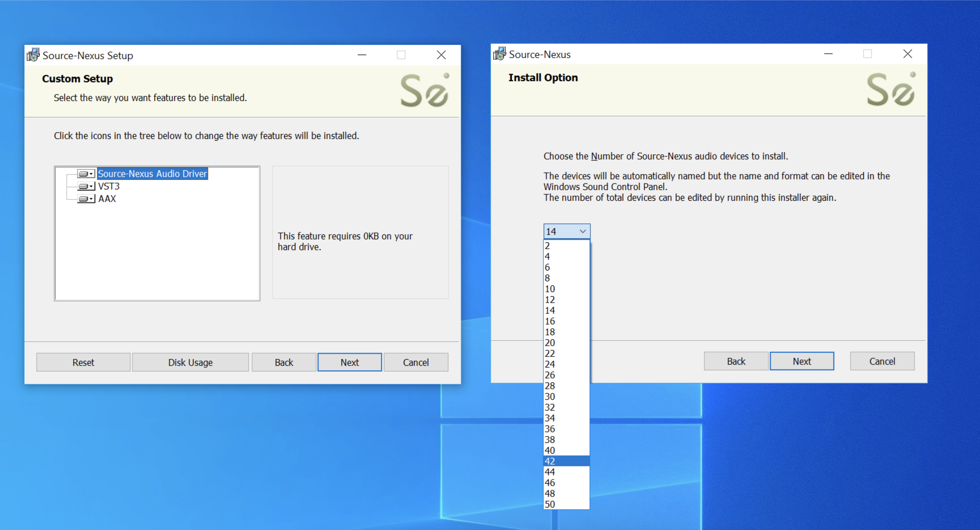980x530 pixels.
Task: Click the Source-Nexus Setup installer title icon
Action: click(33, 55)
